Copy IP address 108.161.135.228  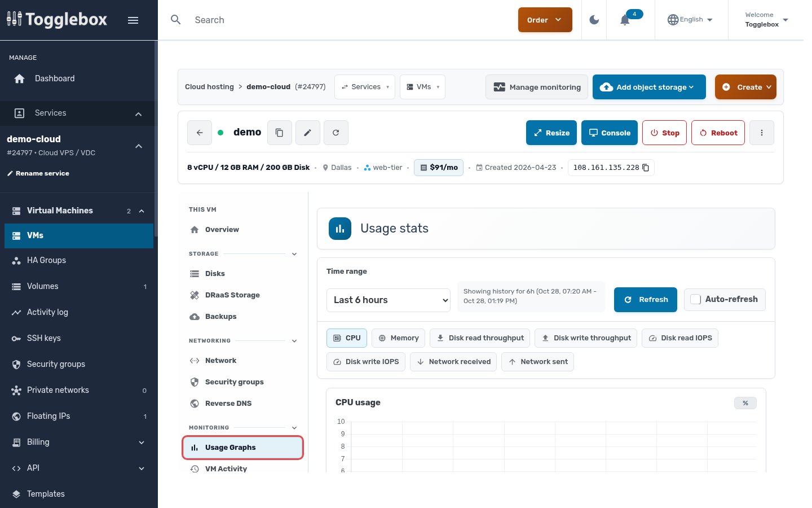646,168
